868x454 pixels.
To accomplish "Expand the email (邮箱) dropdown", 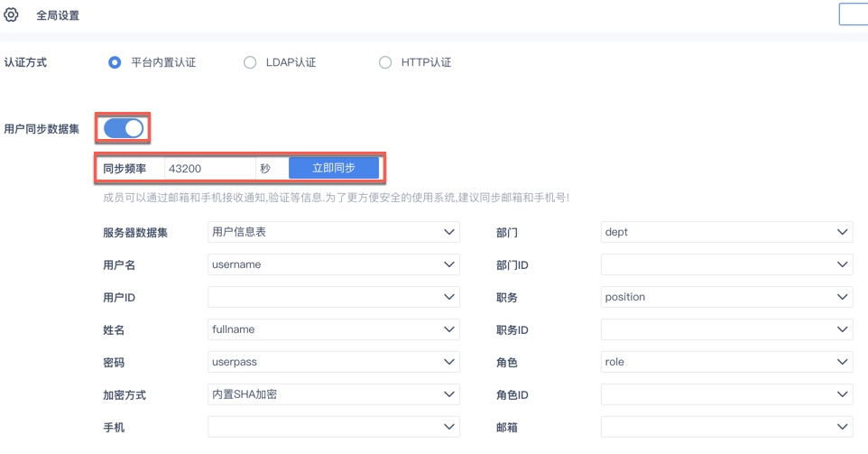I will click(x=726, y=427).
